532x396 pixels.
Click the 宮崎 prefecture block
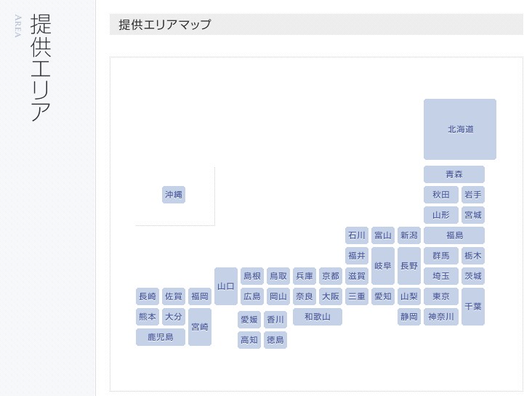point(200,327)
